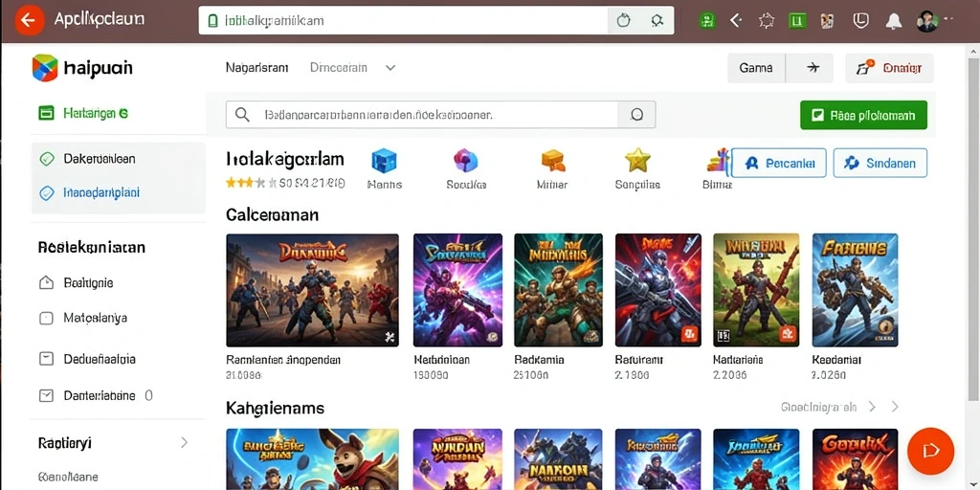Click the circle button at search field end
980x490 pixels.
click(636, 115)
